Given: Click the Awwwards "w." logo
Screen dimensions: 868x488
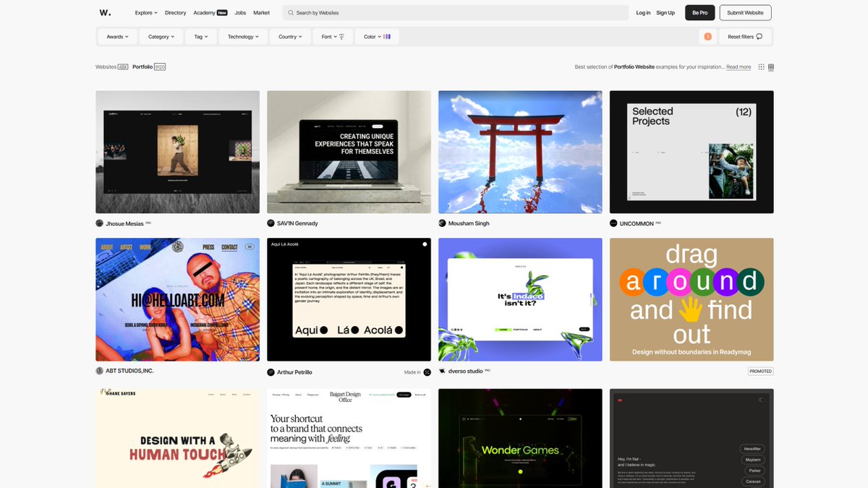Looking at the screenshot, I should tap(105, 12).
